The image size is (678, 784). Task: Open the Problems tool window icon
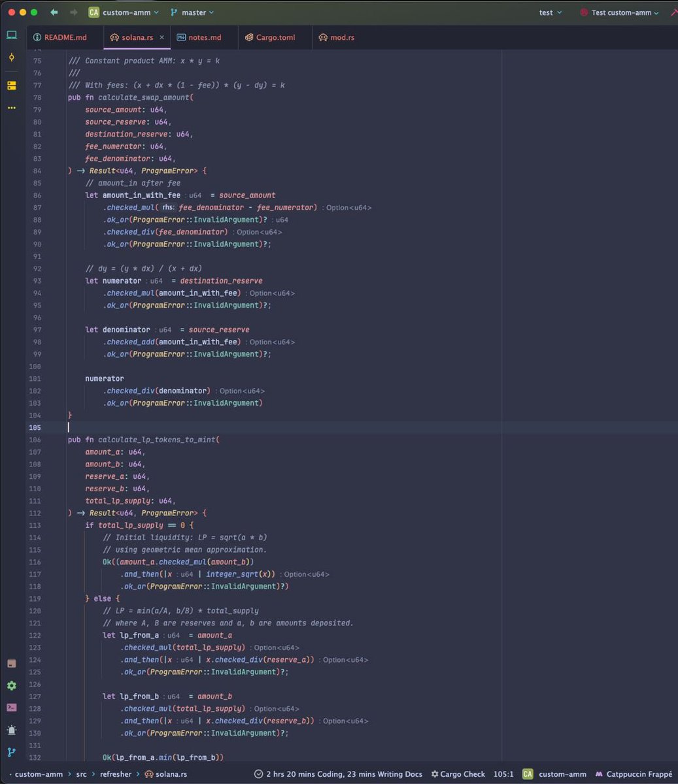[x=12, y=730]
